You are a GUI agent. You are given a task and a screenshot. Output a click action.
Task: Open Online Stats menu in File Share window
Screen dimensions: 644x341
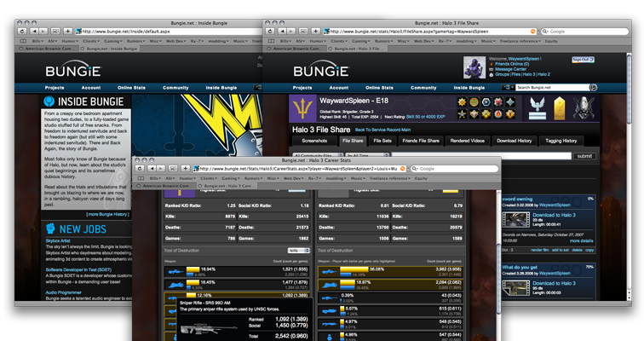tap(379, 88)
